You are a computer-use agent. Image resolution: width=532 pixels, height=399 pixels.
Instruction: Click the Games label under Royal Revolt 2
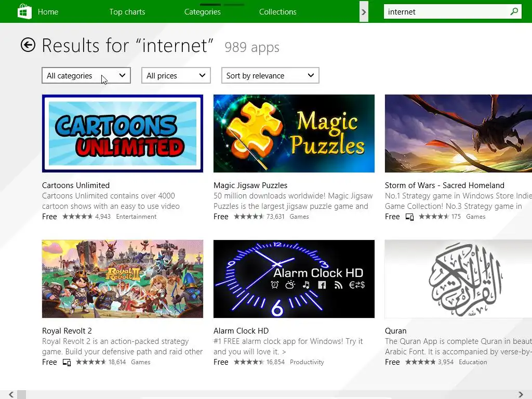pos(140,362)
